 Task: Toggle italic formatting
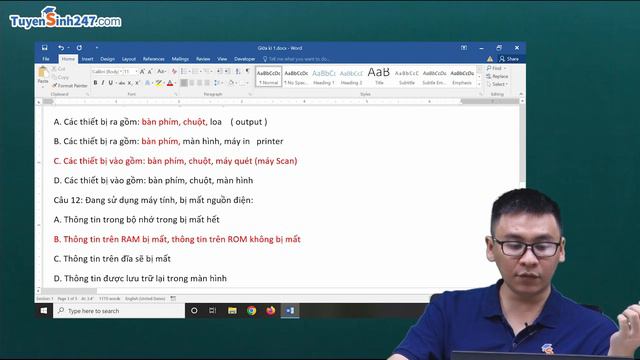tap(103, 83)
